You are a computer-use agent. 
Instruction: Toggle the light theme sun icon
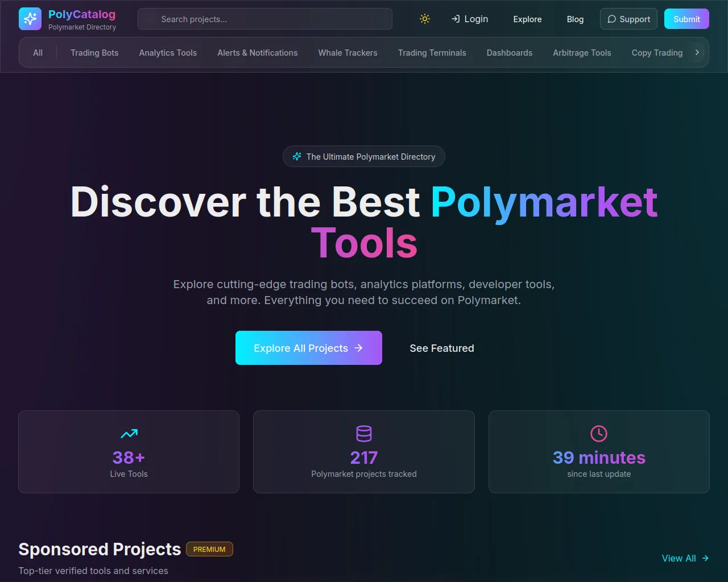pyautogui.click(x=425, y=19)
